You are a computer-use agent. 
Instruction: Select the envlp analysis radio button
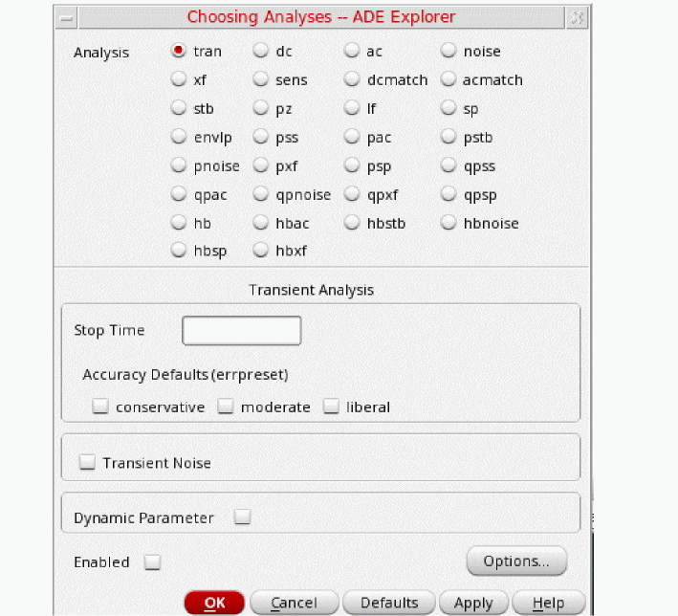[178, 137]
